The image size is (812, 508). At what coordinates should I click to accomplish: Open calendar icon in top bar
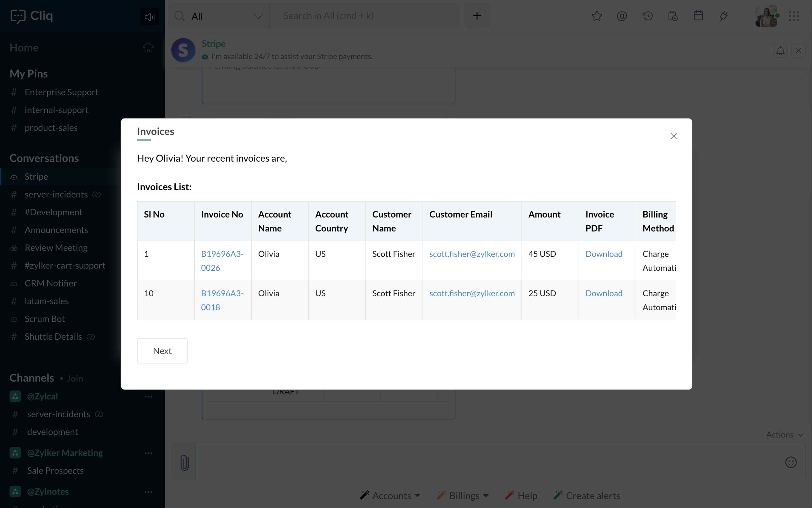pyautogui.click(x=698, y=16)
